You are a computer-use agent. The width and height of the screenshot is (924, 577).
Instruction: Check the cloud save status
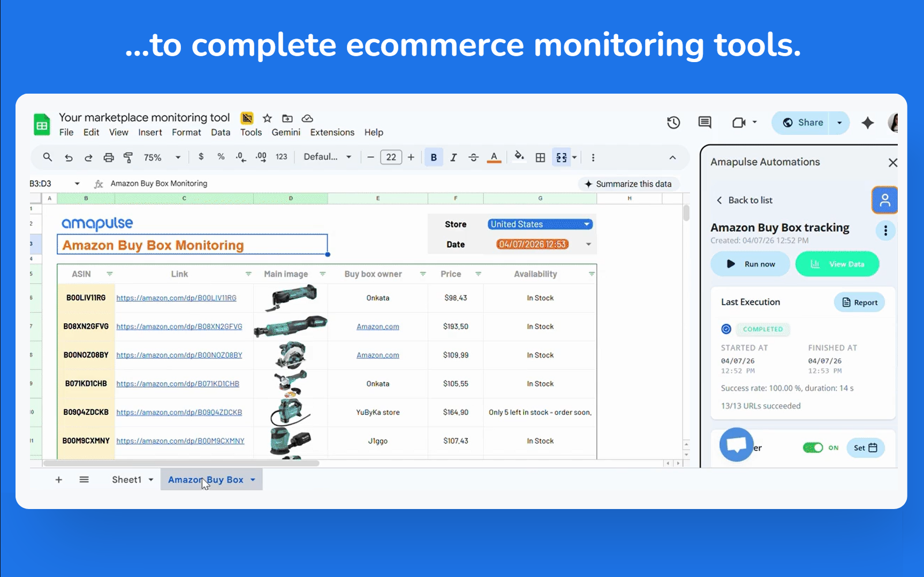307,118
